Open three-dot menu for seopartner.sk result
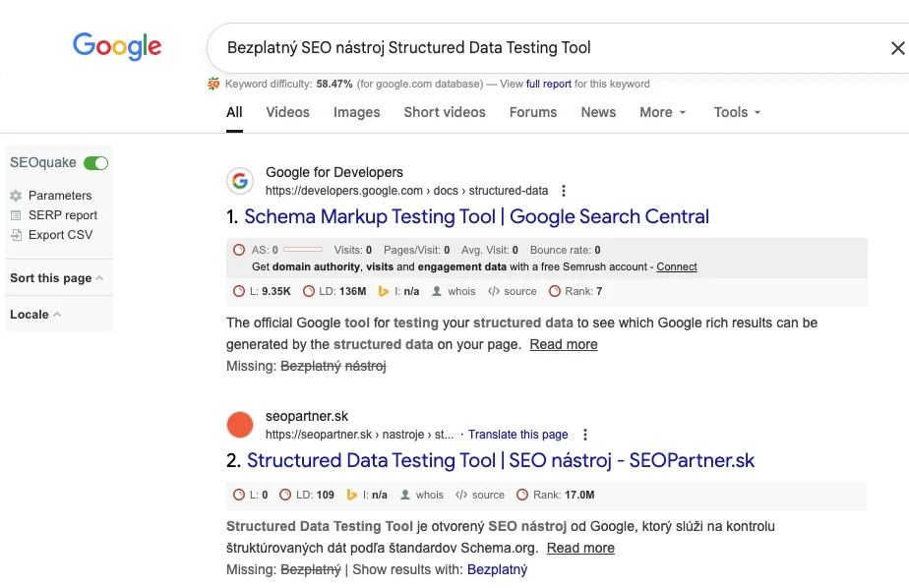The height and width of the screenshot is (588, 909). pyautogui.click(x=585, y=435)
